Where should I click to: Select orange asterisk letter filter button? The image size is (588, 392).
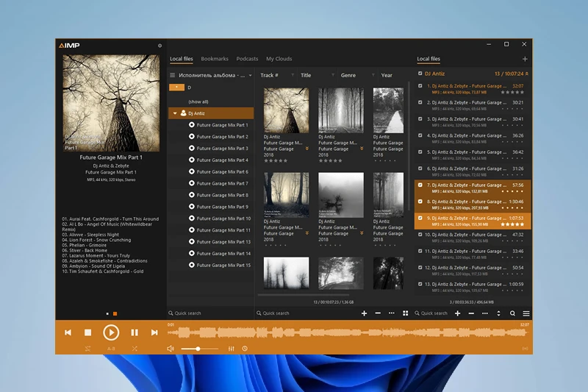pyautogui.click(x=176, y=88)
